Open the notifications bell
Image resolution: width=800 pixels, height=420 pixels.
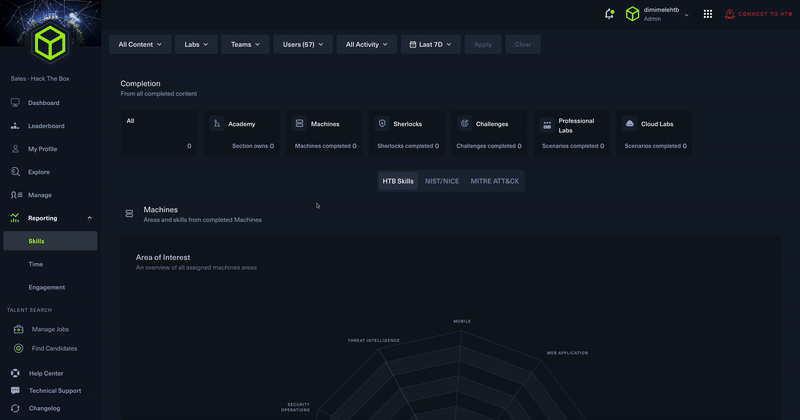coord(609,14)
